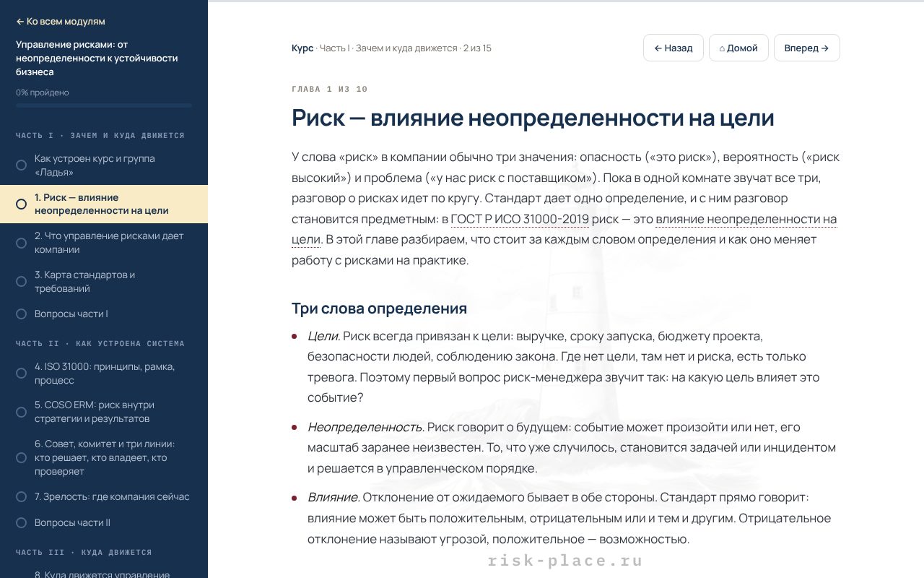Click the circle marker beside '7. Зрелость: где компания сейчас'
This screenshot has height=578, width=924.
pos(22,497)
